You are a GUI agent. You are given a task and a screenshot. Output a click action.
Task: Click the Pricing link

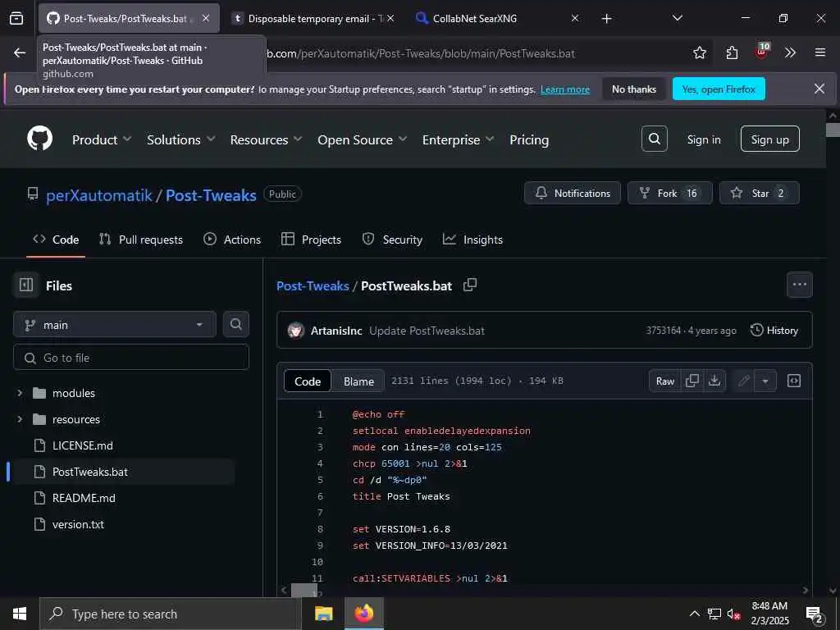coord(529,139)
